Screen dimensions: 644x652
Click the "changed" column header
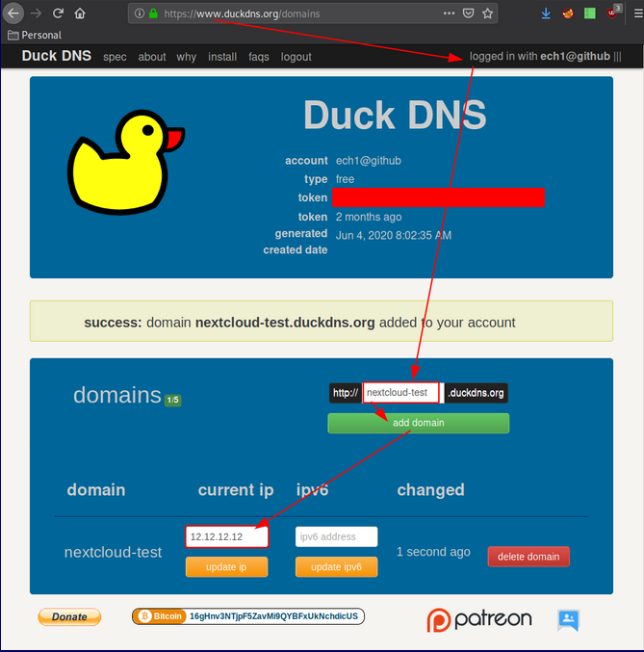(x=430, y=490)
